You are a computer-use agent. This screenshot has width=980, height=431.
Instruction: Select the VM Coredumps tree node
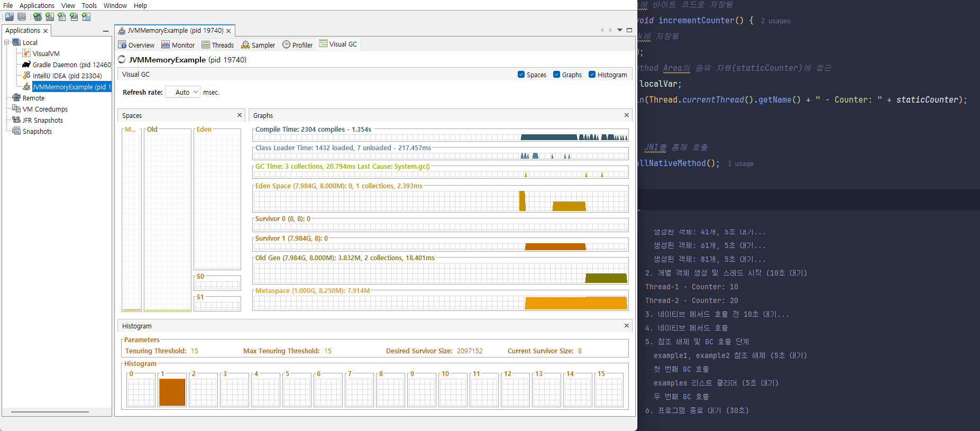(45, 109)
